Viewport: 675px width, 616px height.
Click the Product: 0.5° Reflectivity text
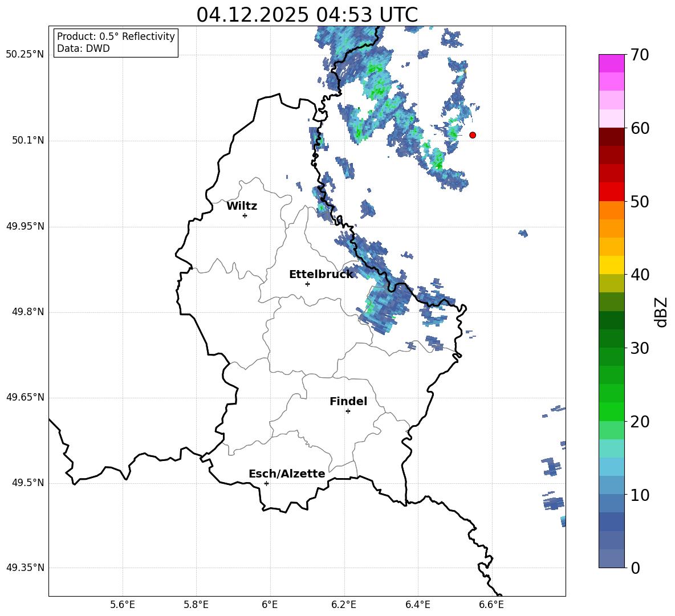(x=116, y=36)
